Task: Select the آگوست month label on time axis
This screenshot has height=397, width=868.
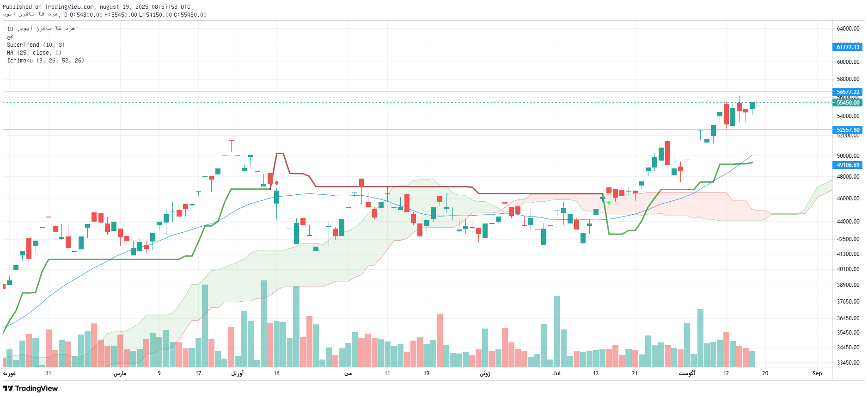Action: pos(687,373)
